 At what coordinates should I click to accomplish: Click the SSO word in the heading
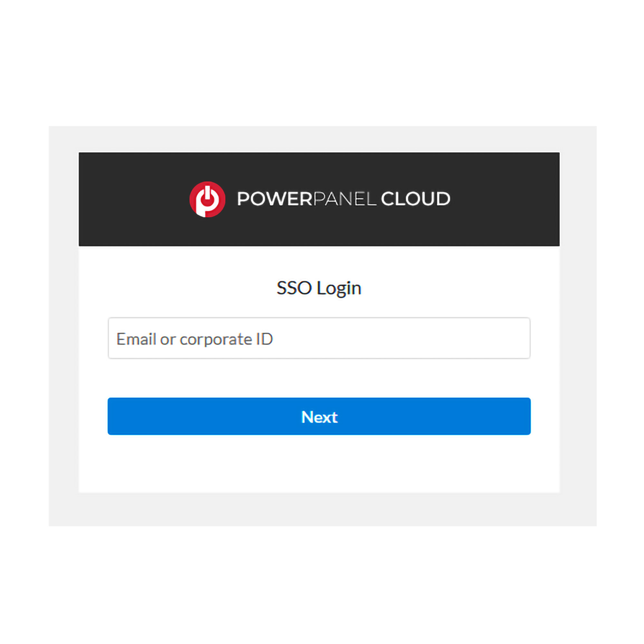[x=294, y=288]
